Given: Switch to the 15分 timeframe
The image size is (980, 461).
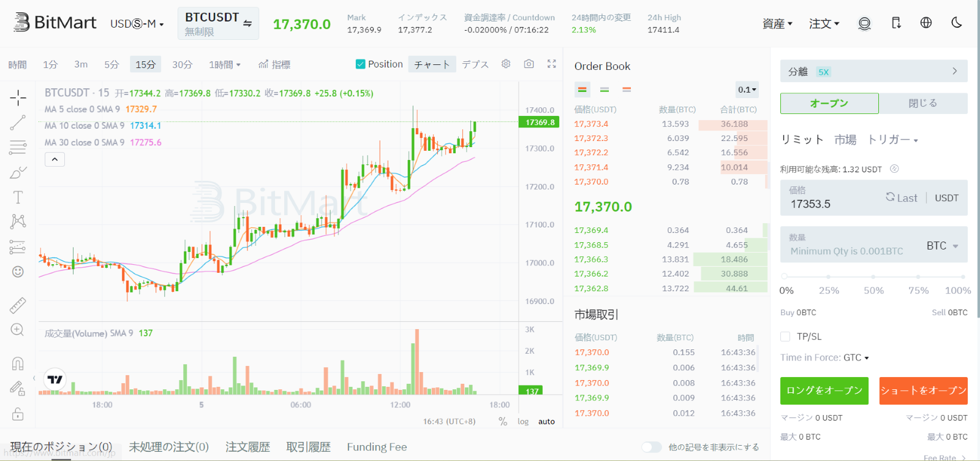Looking at the screenshot, I should click(x=146, y=64).
